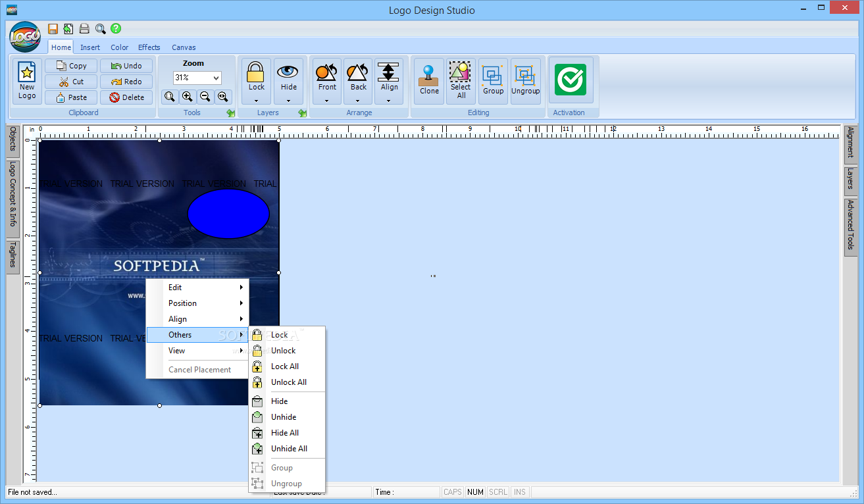Bring object to Front via ribbon icon
The height and width of the screenshot is (504, 864).
[326, 72]
